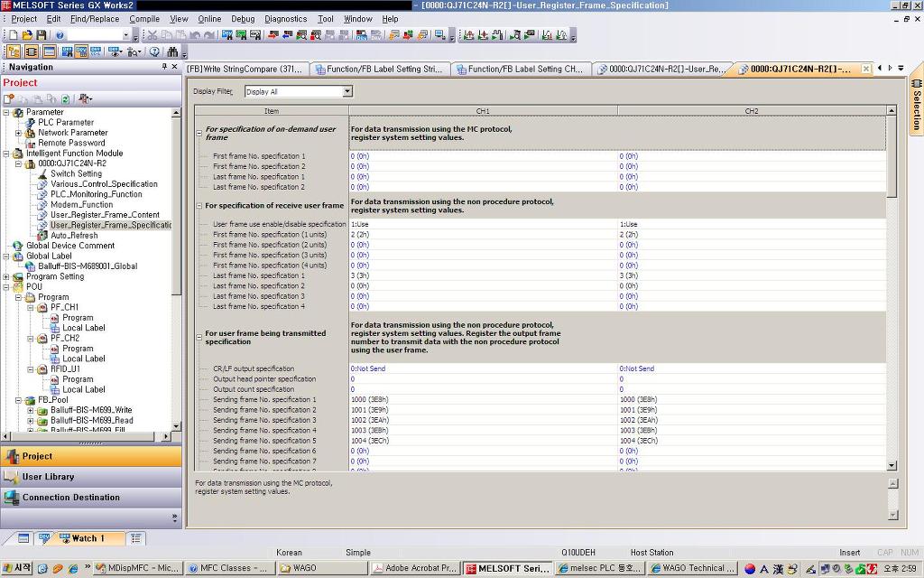
Task: Collapse the receive user frame section
Action: pyautogui.click(x=199, y=206)
